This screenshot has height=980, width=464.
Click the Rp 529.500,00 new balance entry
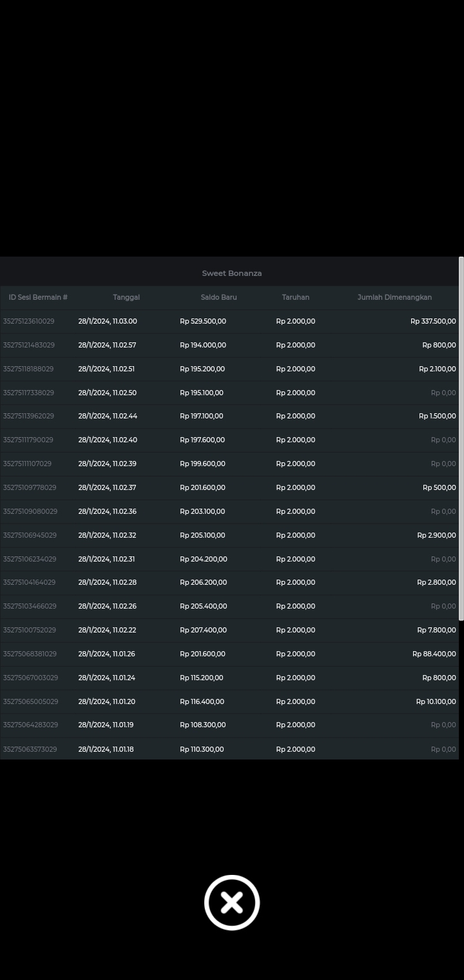coord(203,321)
